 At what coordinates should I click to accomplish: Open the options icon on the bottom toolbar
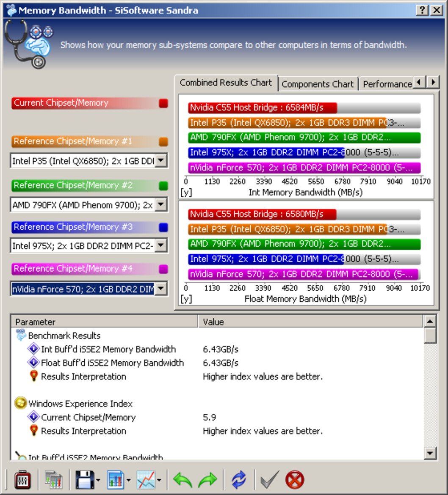point(23,480)
